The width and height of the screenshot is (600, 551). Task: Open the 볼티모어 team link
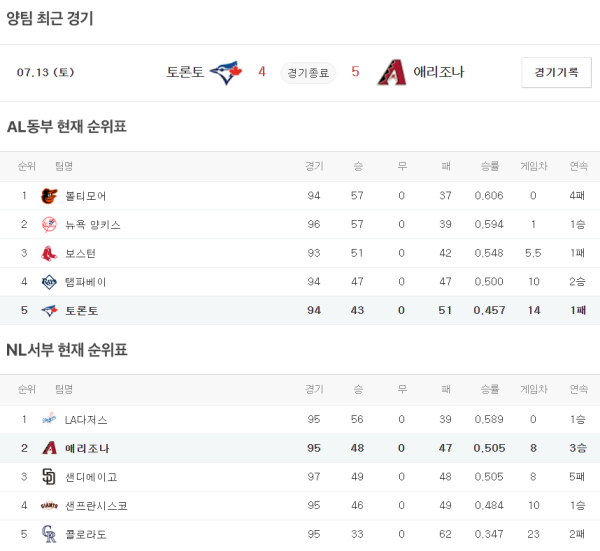(85, 196)
